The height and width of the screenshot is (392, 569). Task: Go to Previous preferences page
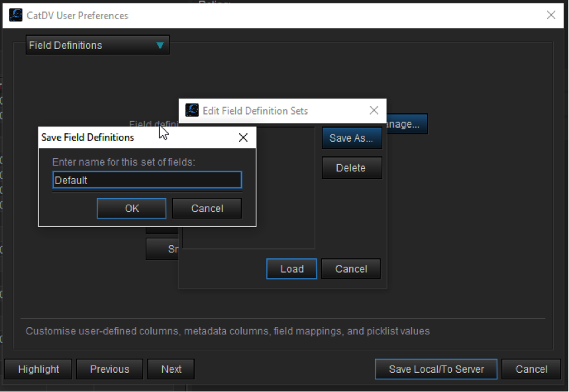109,369
